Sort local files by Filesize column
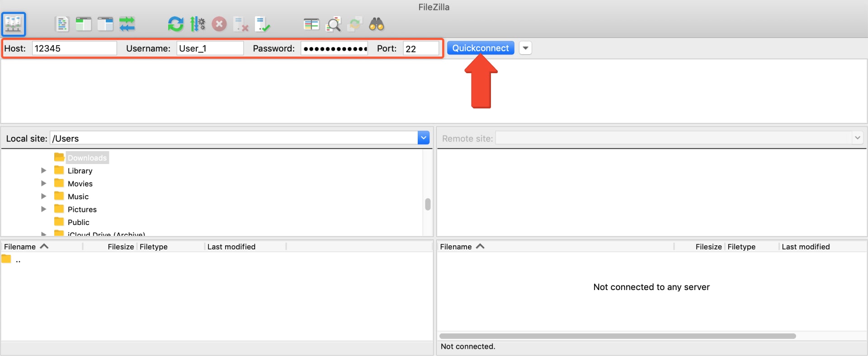 (x=121, y=247)
